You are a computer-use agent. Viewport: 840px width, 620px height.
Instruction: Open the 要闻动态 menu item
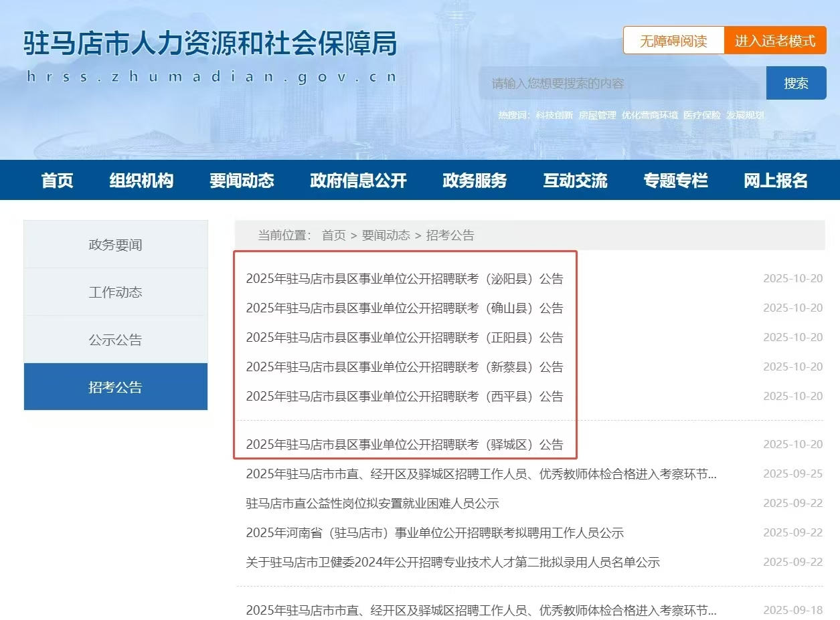point(242,180)
